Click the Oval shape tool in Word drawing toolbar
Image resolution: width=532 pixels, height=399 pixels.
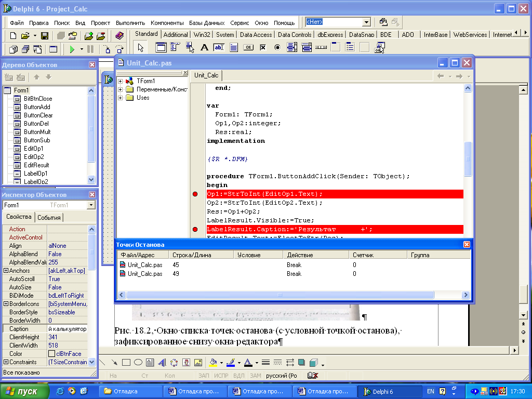coord(138,363)
